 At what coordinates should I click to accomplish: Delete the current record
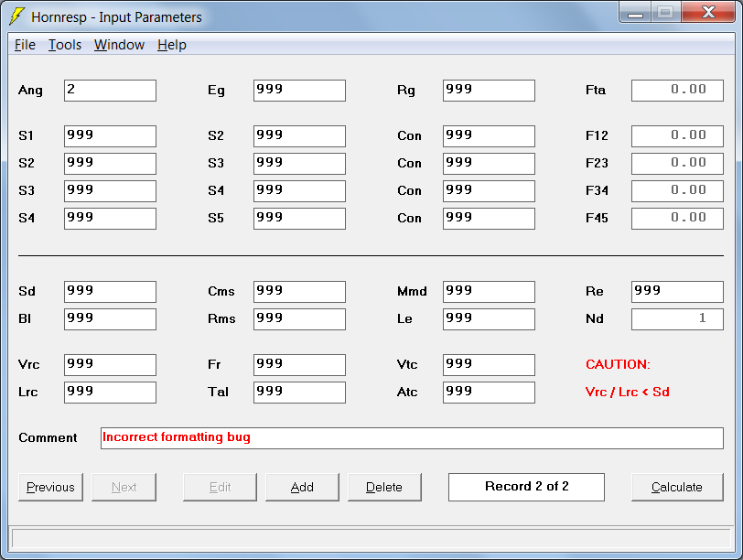point(384,487)
